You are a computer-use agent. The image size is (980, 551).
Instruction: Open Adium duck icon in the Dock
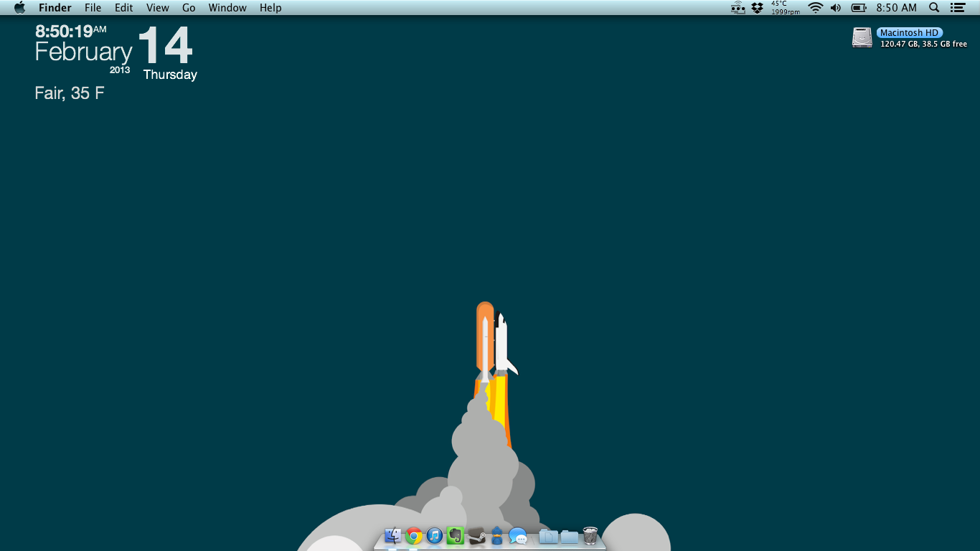pyautogui.click(x=497, y=535)
